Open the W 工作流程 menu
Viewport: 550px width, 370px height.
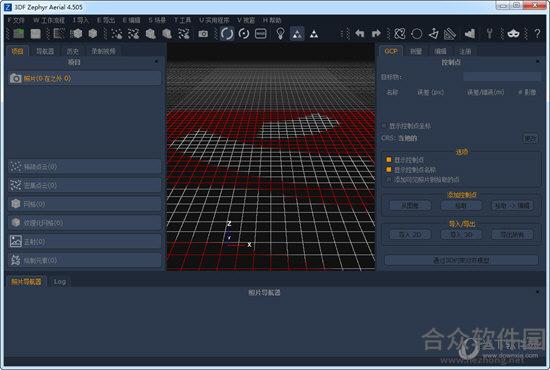pyautogui.click(x=49, y=20)
